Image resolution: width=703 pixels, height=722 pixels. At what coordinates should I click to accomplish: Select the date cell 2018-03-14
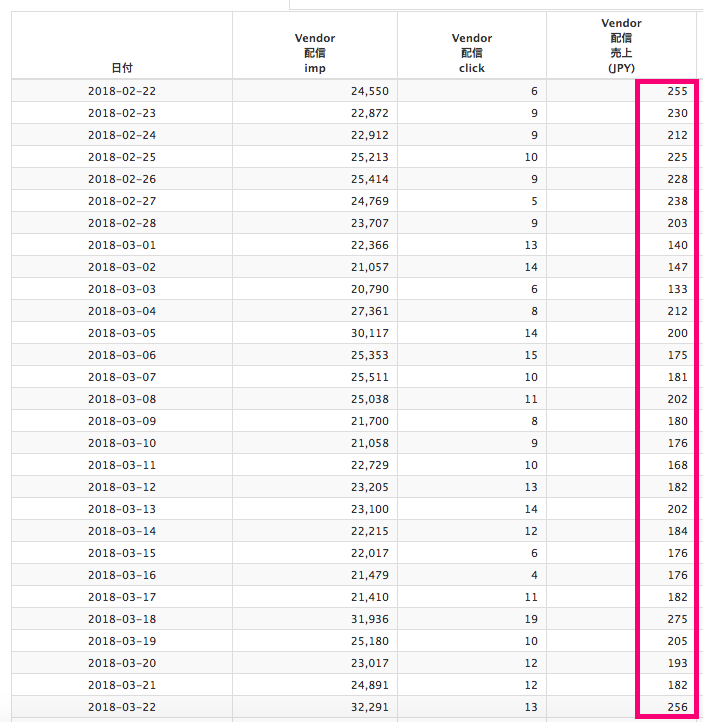point(122,531)
